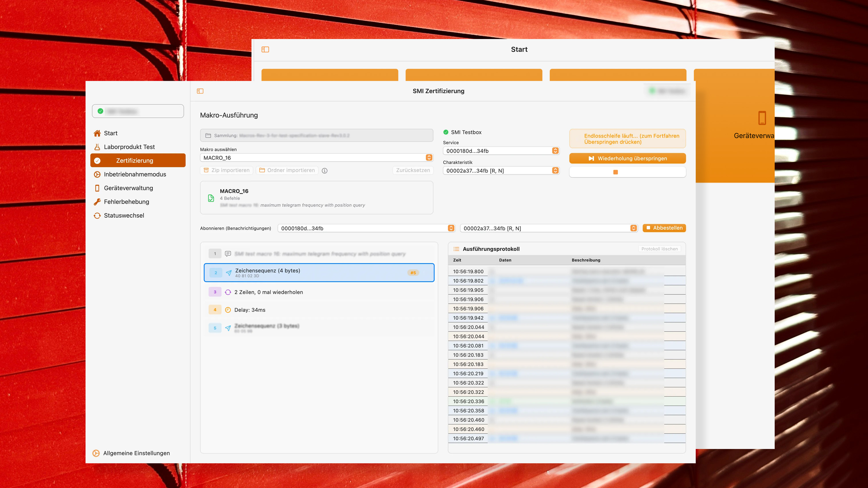Open Fehlerbehebung section
Viewport: 868px width, 488px height.
click(x=138, y=202)
